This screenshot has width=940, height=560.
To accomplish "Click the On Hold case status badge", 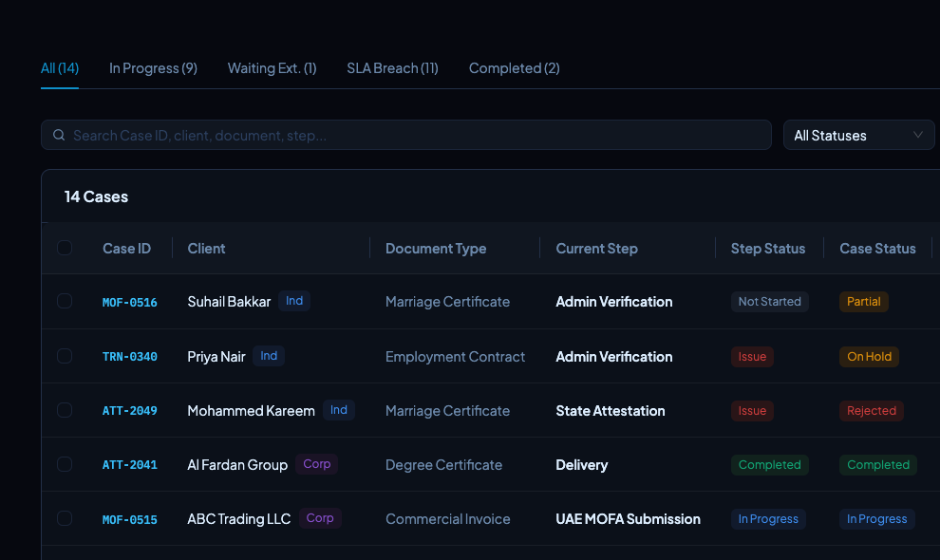I will coord(869,357).
